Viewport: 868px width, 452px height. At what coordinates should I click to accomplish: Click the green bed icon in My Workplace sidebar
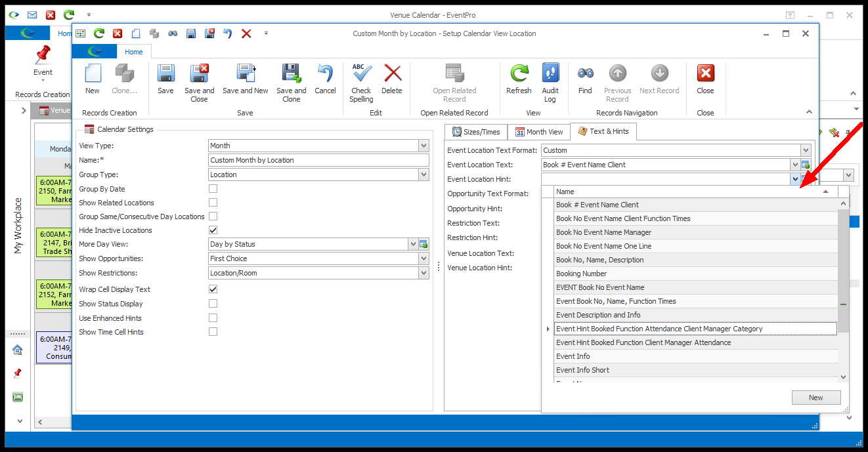point(18,397)
